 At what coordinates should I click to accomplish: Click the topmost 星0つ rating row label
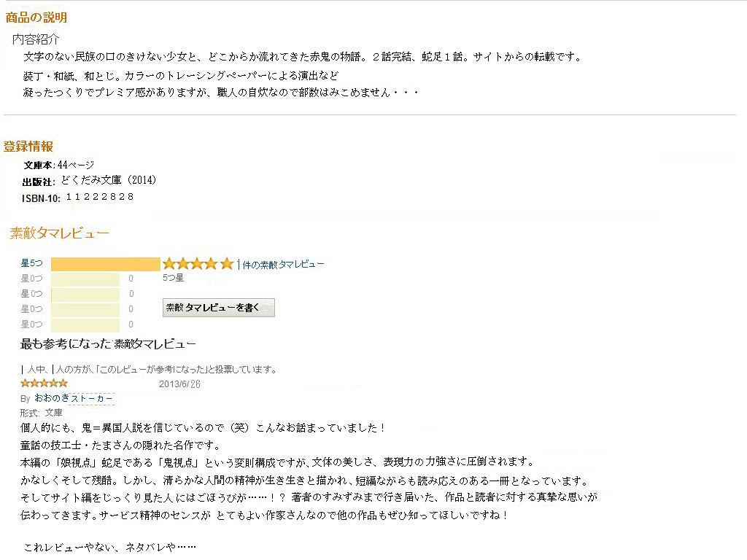click(x=31, y=279)
